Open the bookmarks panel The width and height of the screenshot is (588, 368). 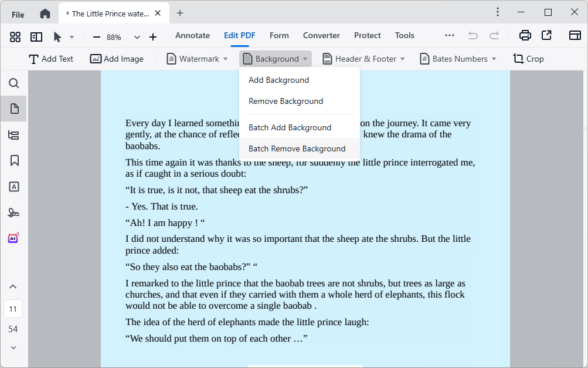point(14,160)
